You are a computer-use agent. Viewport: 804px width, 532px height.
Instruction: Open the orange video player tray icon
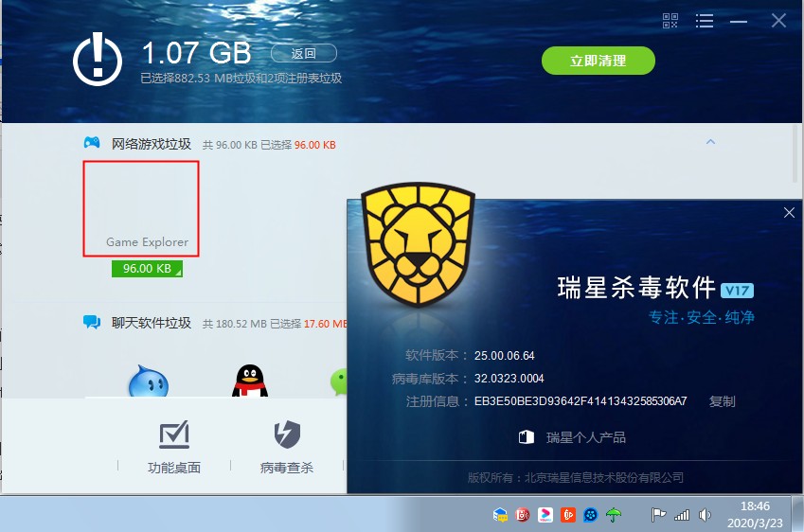click(x=567, y=515)
